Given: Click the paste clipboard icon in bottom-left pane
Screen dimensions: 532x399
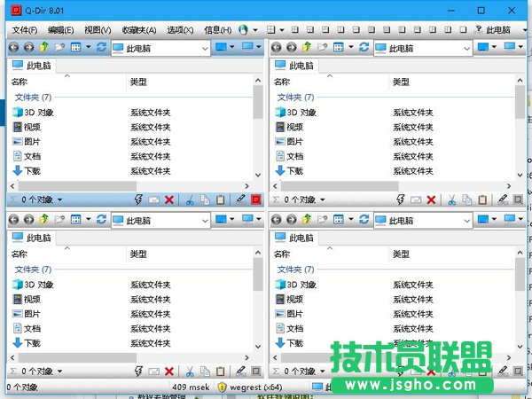Looking at the screenshot, I should point(220,372).
